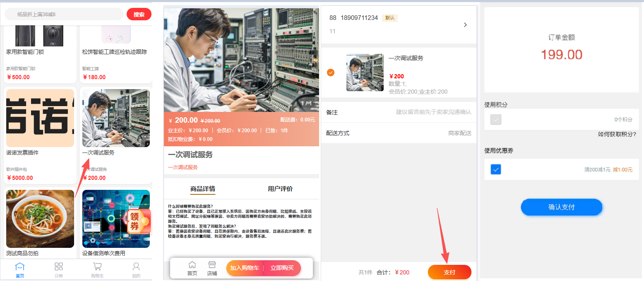The width and height of the screenshot is (644, 281).
Task: Toggle the use points checkbox
Action: [x=495, y=120]
